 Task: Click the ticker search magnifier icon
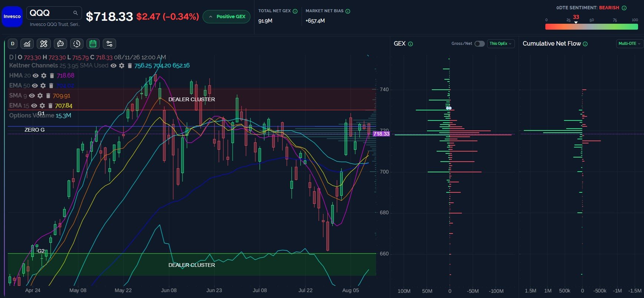pos(76,13)
